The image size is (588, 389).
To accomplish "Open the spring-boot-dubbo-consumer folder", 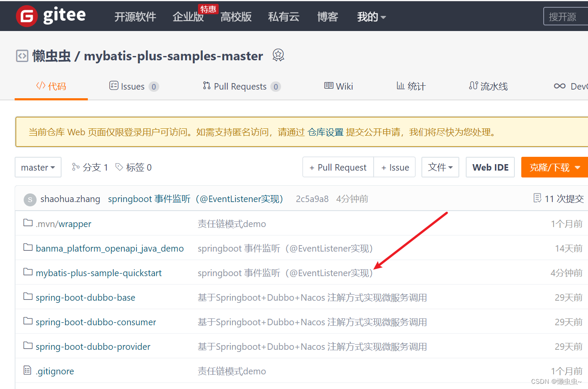I will [x=96, y=322].
